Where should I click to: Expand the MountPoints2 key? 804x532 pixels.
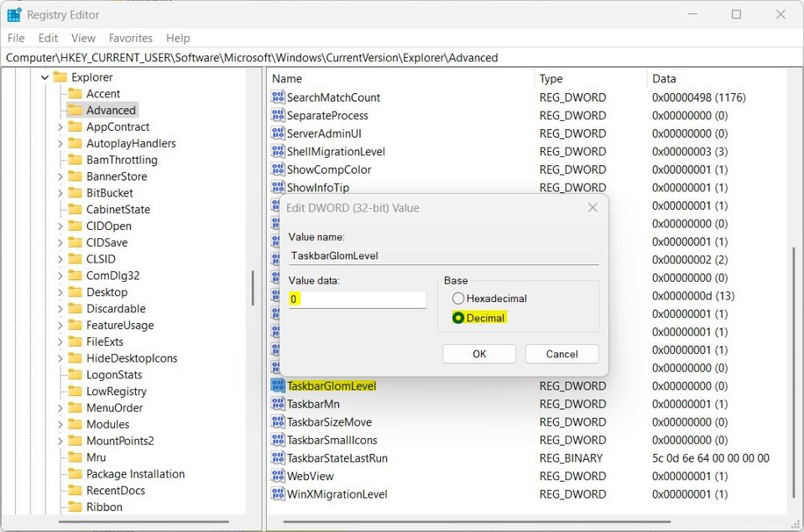(x=60, y=441)
